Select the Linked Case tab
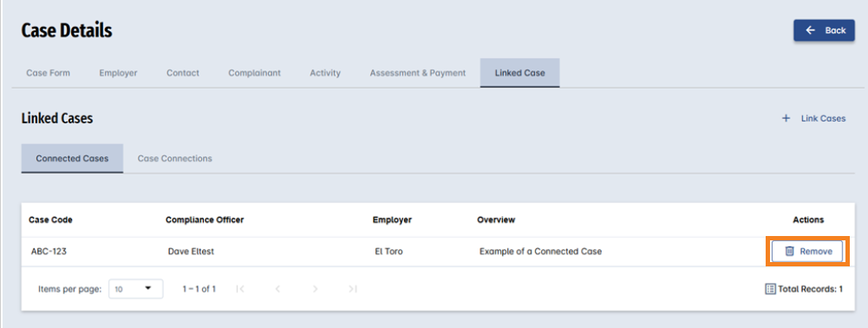The width and height of the screenshot is (868, 328). pyautogui.click(x=519, y=73)
